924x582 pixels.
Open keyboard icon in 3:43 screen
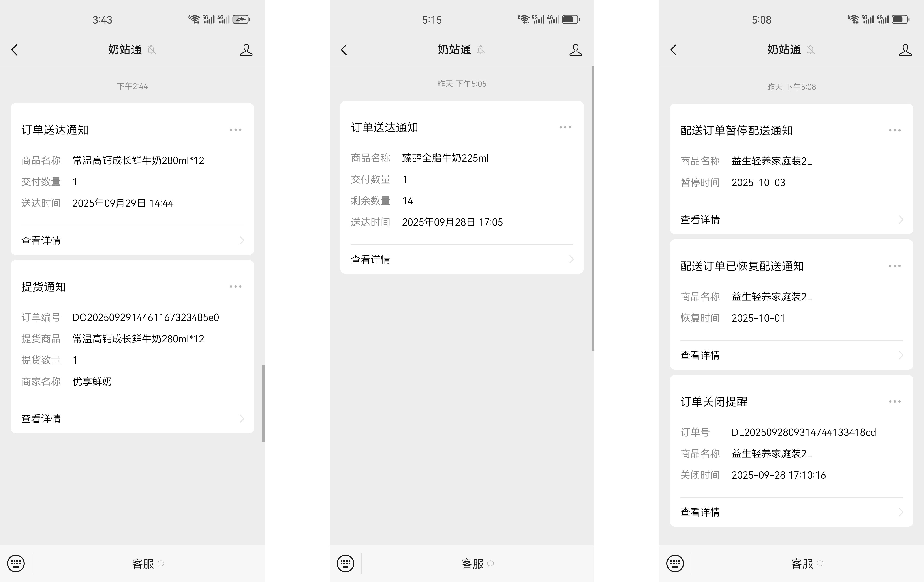(x=16, y=563)
